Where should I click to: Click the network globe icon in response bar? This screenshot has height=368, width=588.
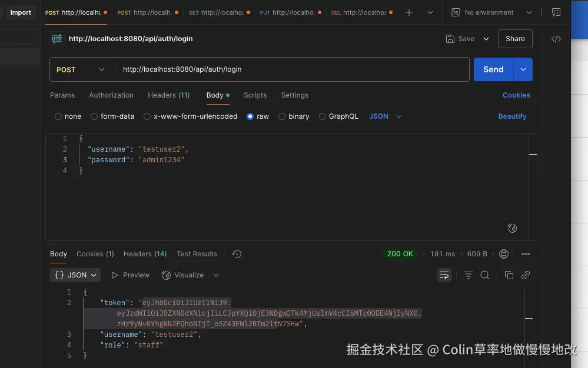[x=504, y=254]
